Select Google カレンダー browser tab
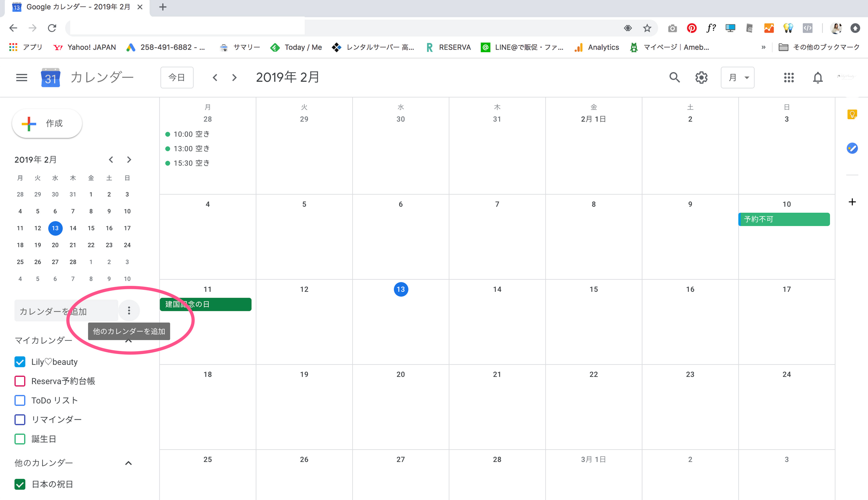 click(x=77, y=7)
